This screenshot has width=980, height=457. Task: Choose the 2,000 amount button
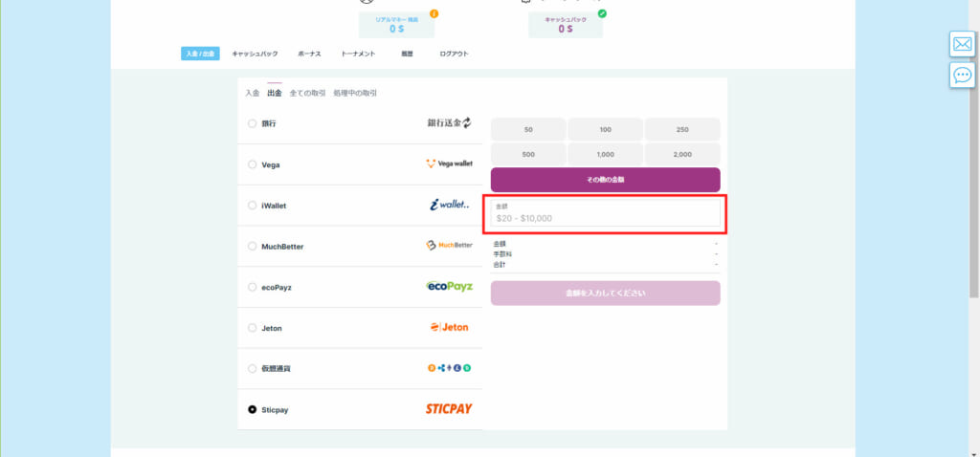tap(682, 154)
